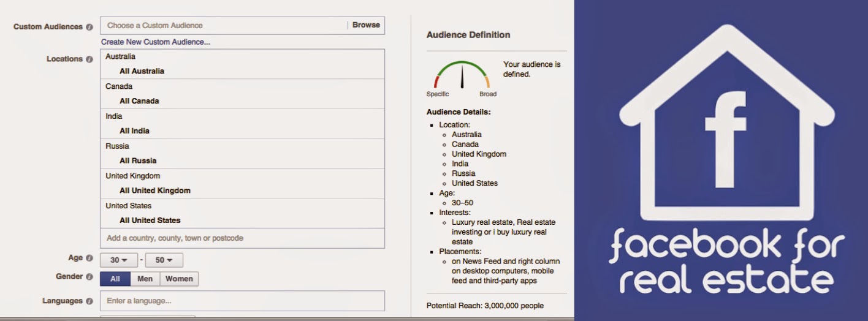This screenshot has height=321, width=868.
Task: Click United Kingdom heading in Locations list
Action: coord(132,176)
